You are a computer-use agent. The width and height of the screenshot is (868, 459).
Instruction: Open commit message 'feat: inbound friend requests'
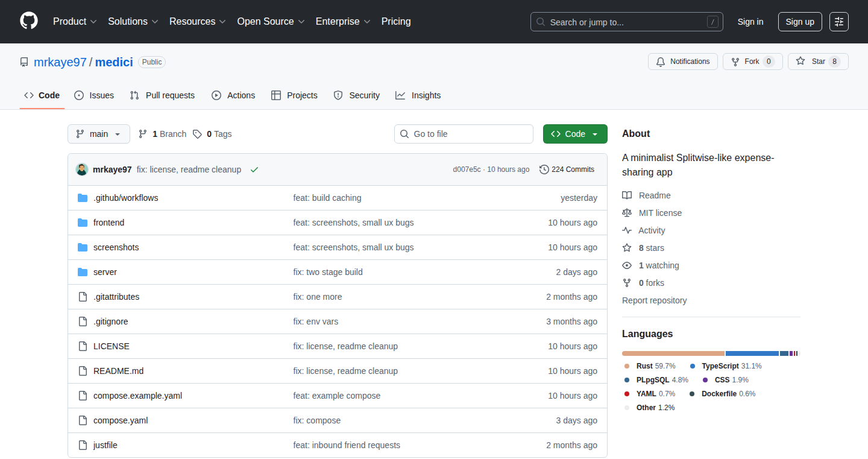347,445
